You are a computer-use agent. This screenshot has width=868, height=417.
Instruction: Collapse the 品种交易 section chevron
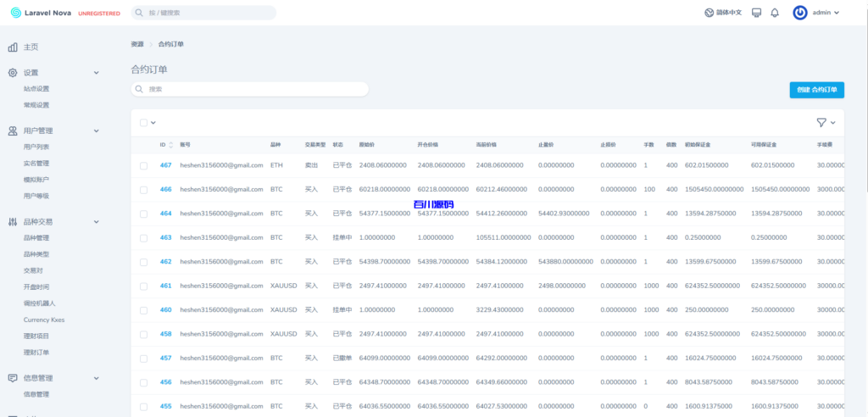[97, 221]
